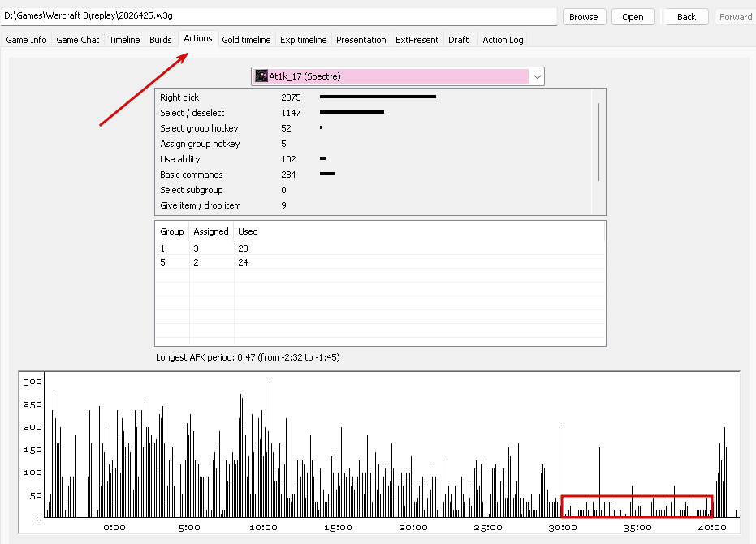Click the Give item / drop item row
Screen dimensions: 756x544
click(374, 205)
